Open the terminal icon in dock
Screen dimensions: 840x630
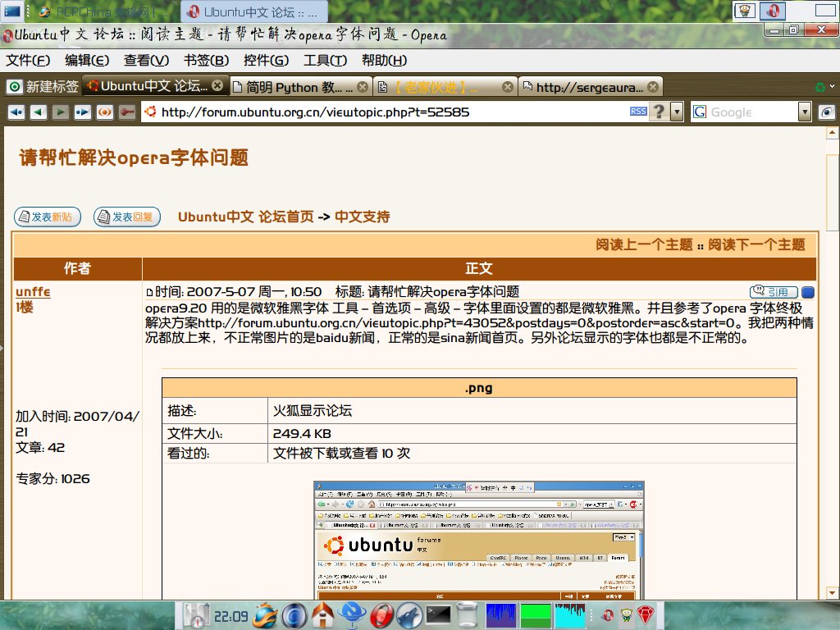(438, 614)
